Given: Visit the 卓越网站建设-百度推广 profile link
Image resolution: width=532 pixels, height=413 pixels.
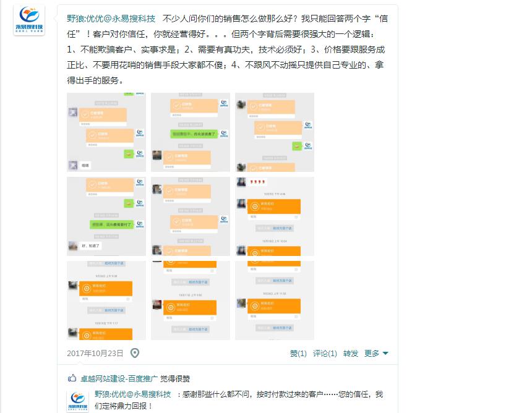Looking at the screenshot, I should [119, 378].
